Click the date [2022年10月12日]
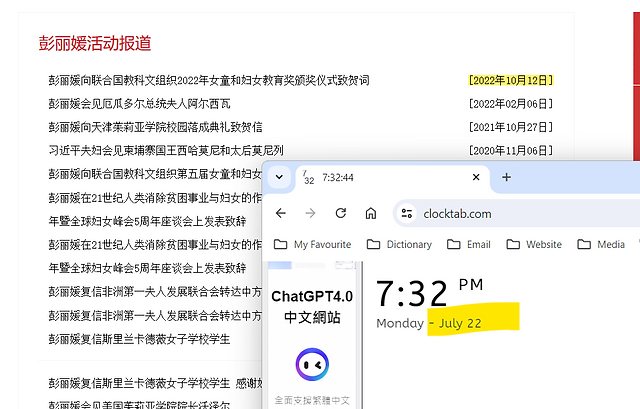The width and height of the screenshot is (640, 409). (x=511, y=80)
